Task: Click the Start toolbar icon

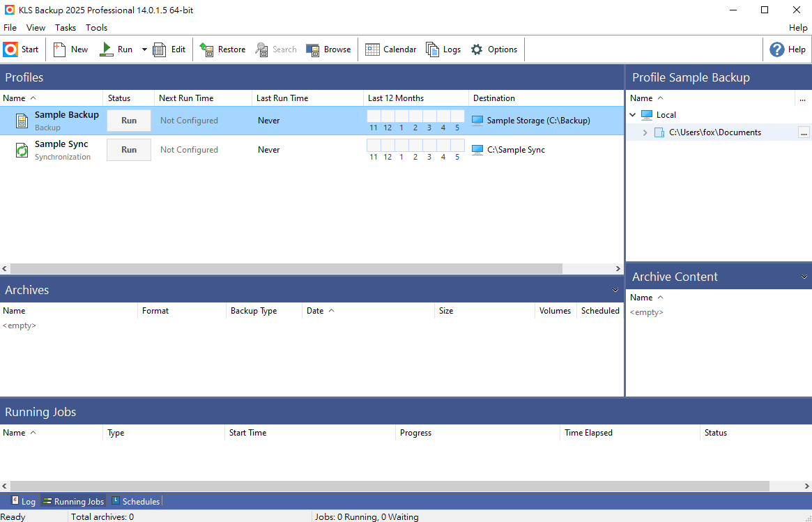Action: click(x=10, y=49)
